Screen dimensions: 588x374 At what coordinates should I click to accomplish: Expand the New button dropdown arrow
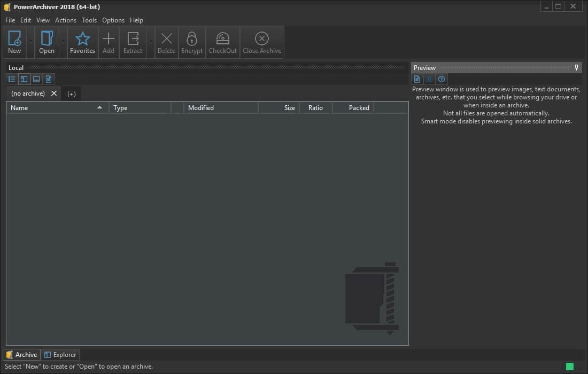[x=30, y=43]
